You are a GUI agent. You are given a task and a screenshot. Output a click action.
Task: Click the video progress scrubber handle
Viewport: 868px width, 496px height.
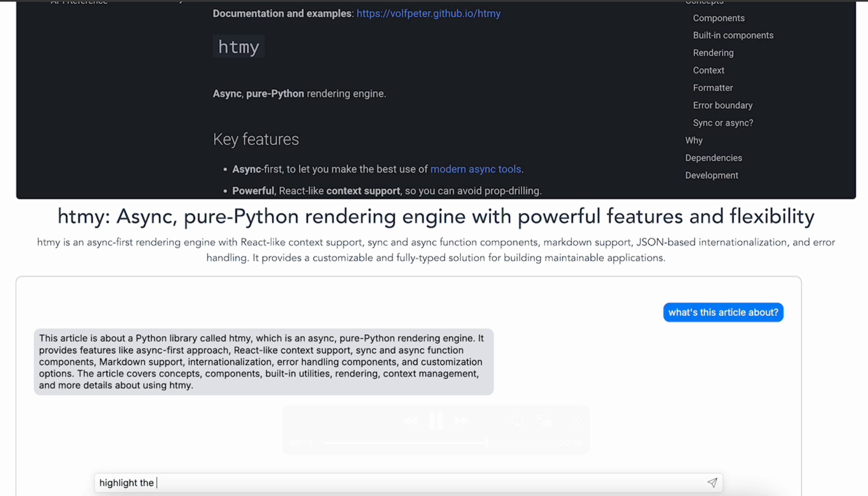pyautogui.click(x=487, y=443)
